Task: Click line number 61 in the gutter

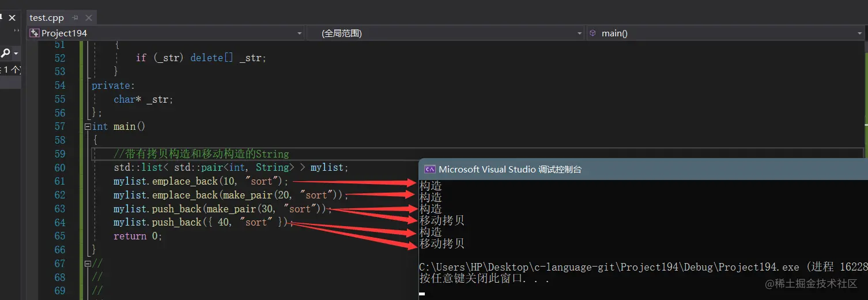Action: pos(60,181)
